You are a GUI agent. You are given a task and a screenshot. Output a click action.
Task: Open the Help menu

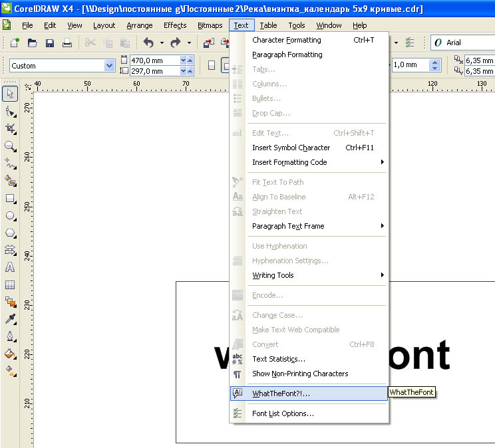[359, 25]
